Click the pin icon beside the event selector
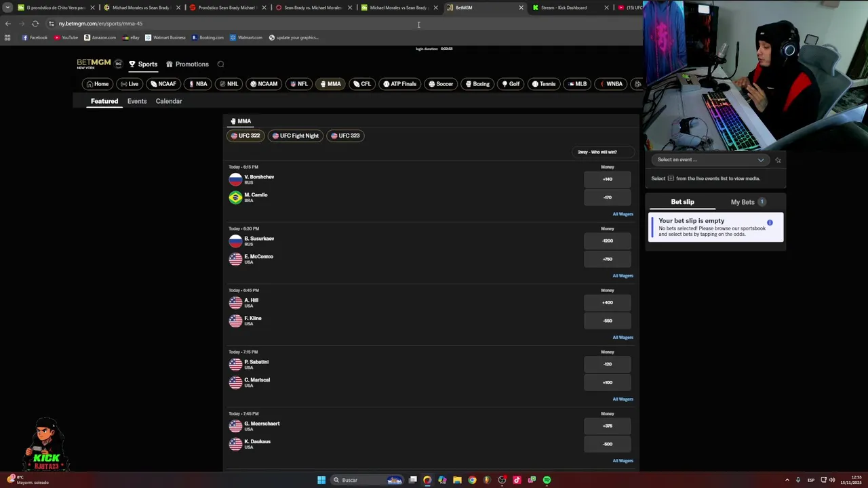The width and height of the screenshot is (868, 488). (778, 160)
